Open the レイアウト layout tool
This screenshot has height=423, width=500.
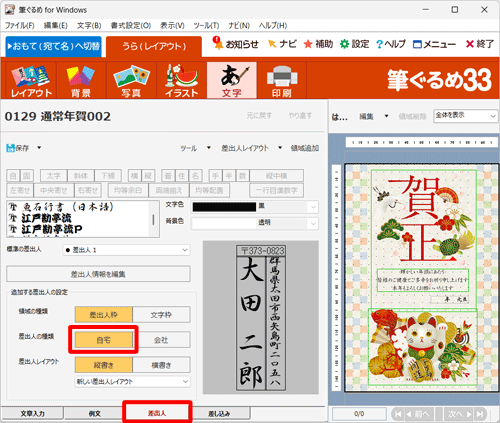31,80
